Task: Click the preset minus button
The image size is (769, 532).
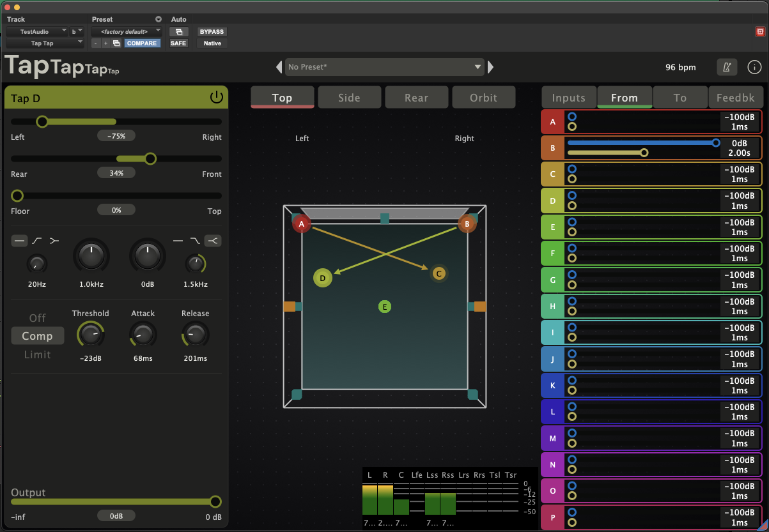Action: pos(95,43)
